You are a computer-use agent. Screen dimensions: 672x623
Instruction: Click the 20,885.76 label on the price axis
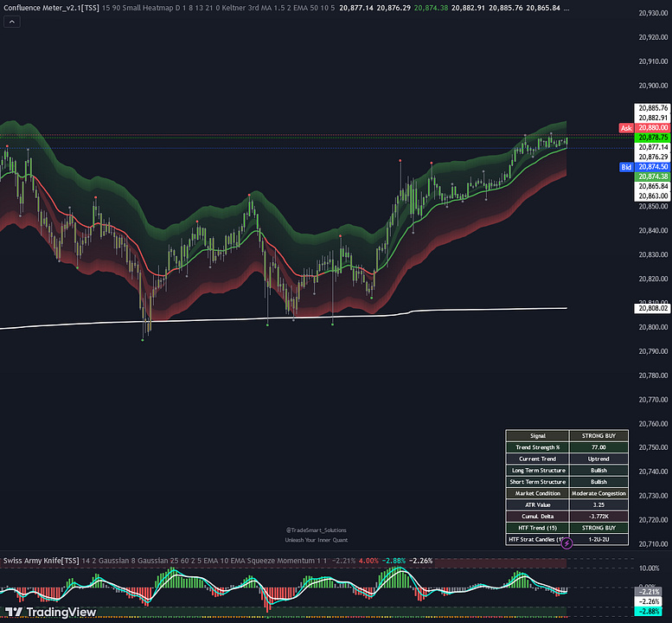point(652,108)
